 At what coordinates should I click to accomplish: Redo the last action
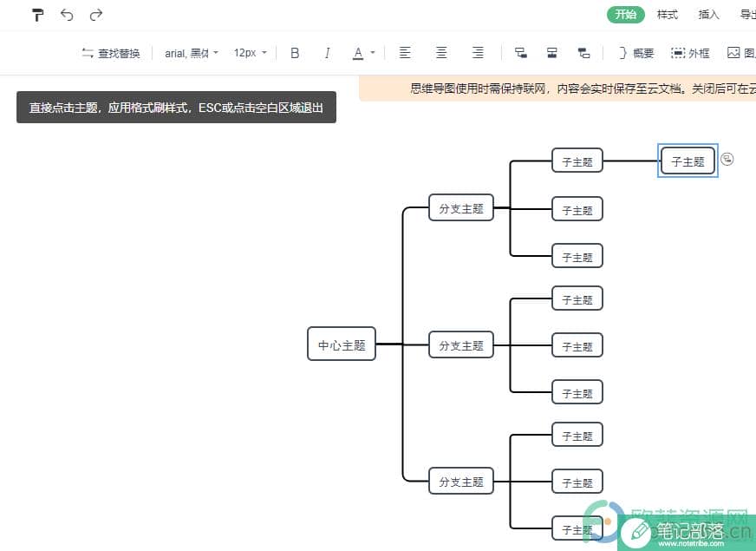(96, 15)
